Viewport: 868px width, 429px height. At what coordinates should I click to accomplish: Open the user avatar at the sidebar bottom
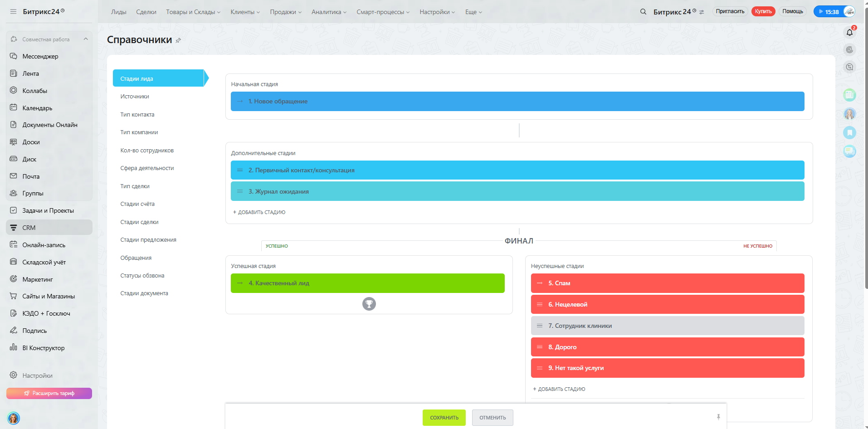(x=14, y=418)
